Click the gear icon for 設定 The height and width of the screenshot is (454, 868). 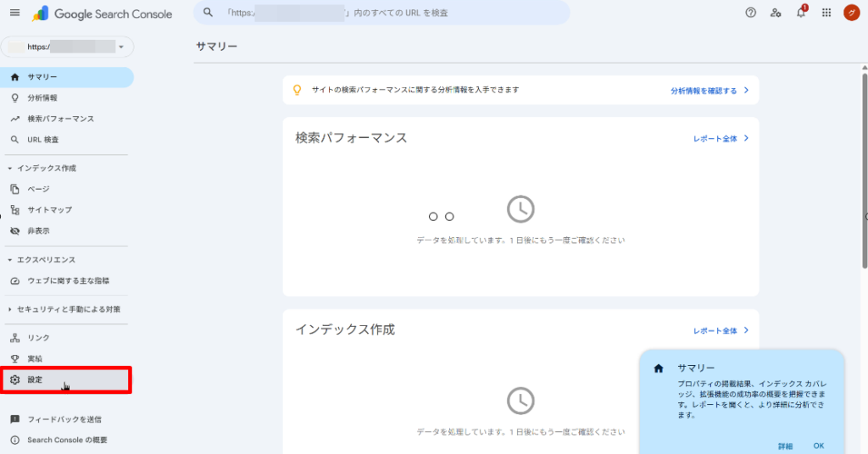pos(15,380)
